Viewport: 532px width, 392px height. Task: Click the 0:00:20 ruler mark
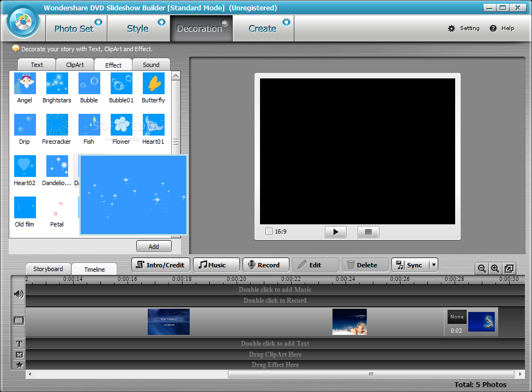click(x=237, y=279)
